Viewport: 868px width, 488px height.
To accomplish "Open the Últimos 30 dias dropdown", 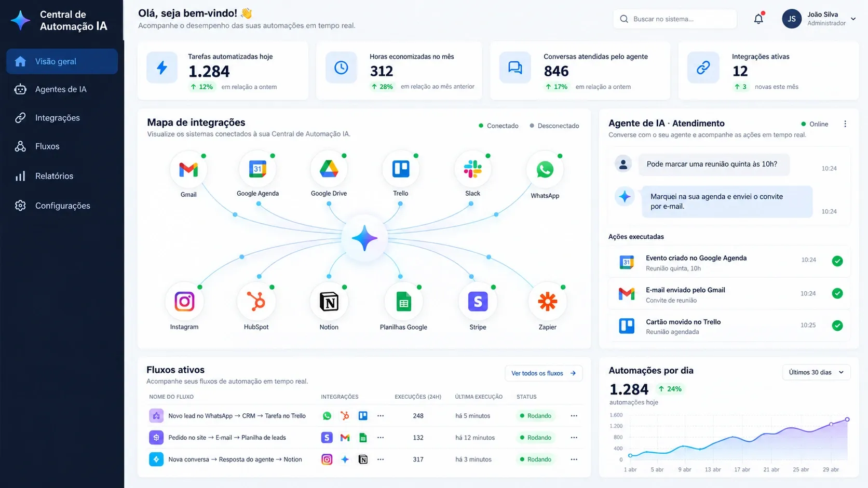I will pos(816,372).
